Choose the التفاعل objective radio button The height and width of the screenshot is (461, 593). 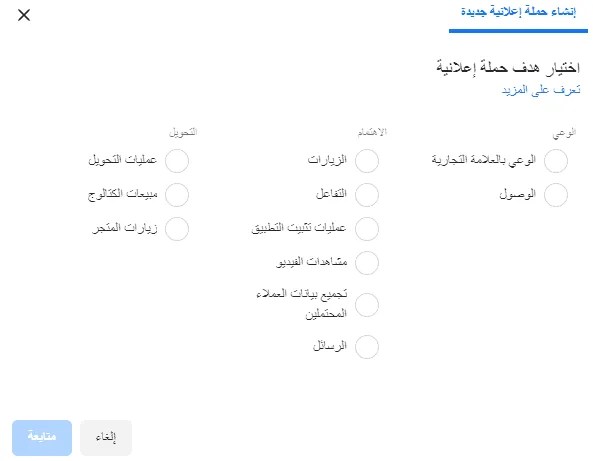(367, 195)
